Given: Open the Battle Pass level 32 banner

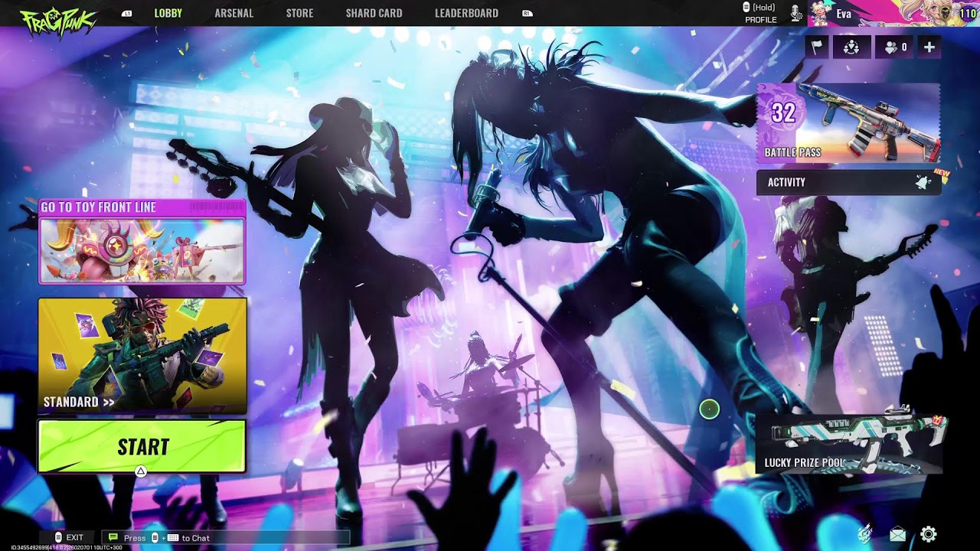Looking at the screenshot, I should pyautogui.click(x=848, y=123).
